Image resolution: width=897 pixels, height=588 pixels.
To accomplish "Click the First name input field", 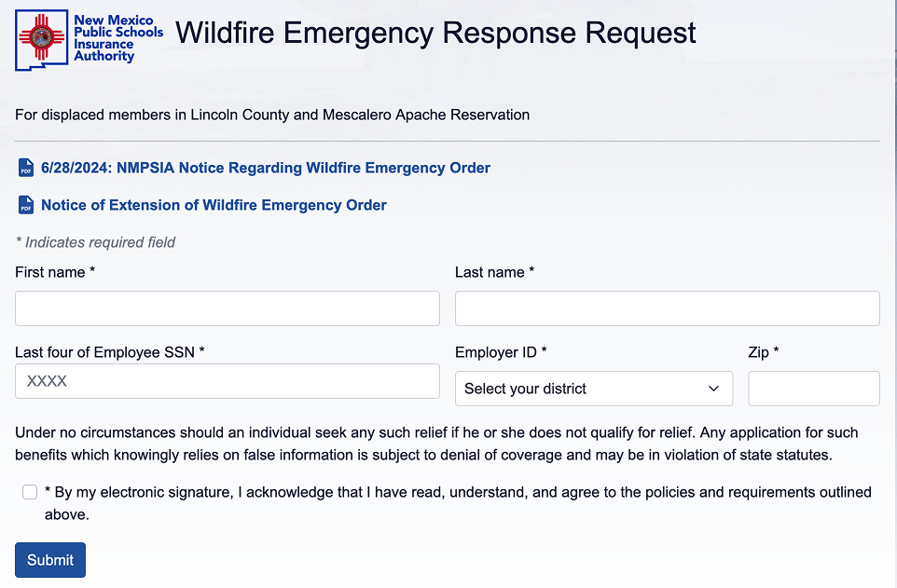I will pos(227,308).
